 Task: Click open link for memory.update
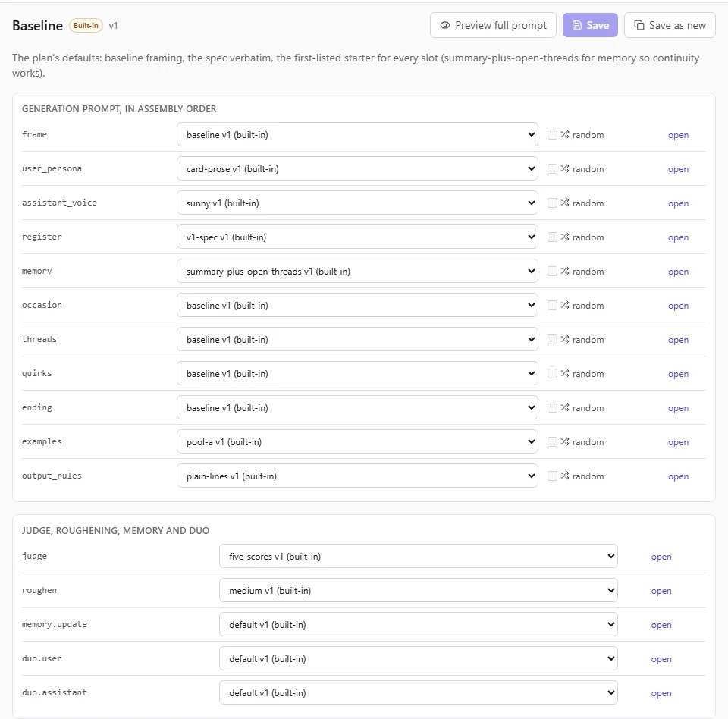click(661, 625)
